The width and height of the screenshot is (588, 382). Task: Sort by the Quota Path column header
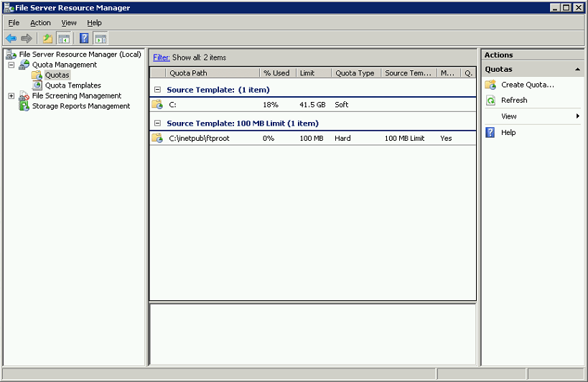tap(213, 73)
